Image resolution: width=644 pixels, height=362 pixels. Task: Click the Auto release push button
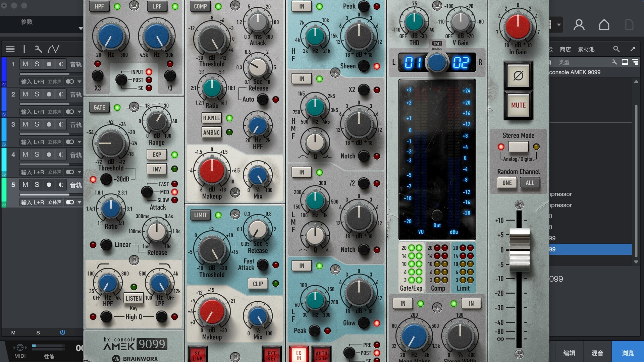pos(262,99)
